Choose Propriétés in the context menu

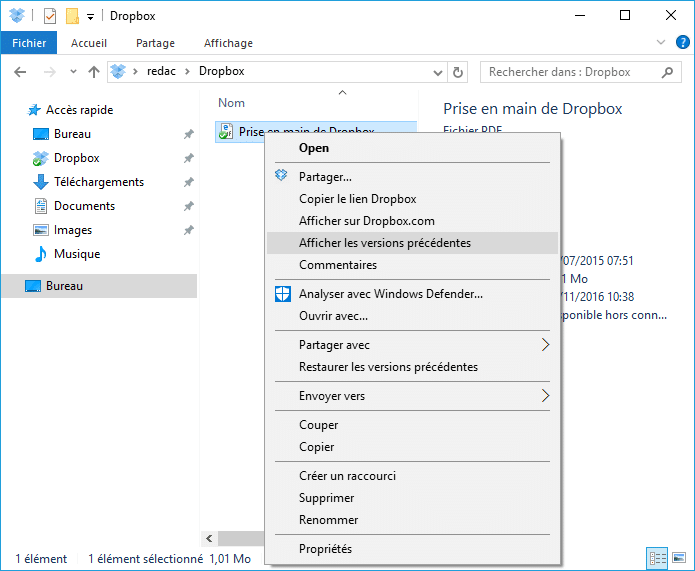412,549
